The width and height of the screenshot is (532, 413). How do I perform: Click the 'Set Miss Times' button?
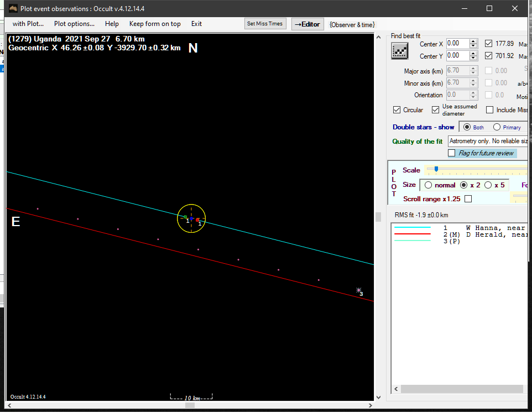265,24
